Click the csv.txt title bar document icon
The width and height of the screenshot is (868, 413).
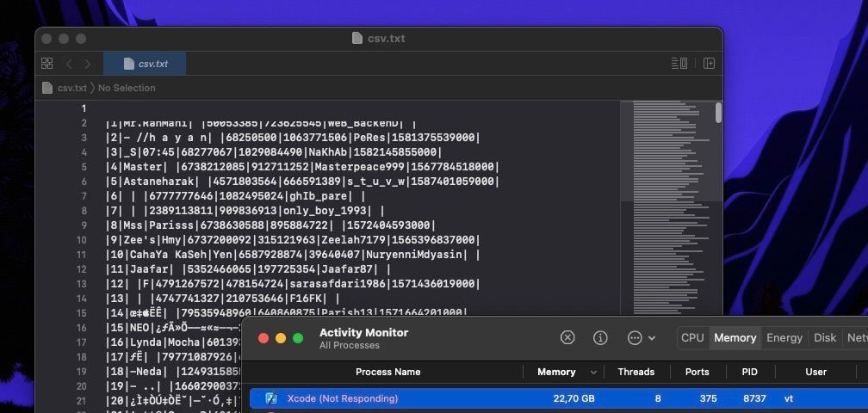tap(357, 38)
